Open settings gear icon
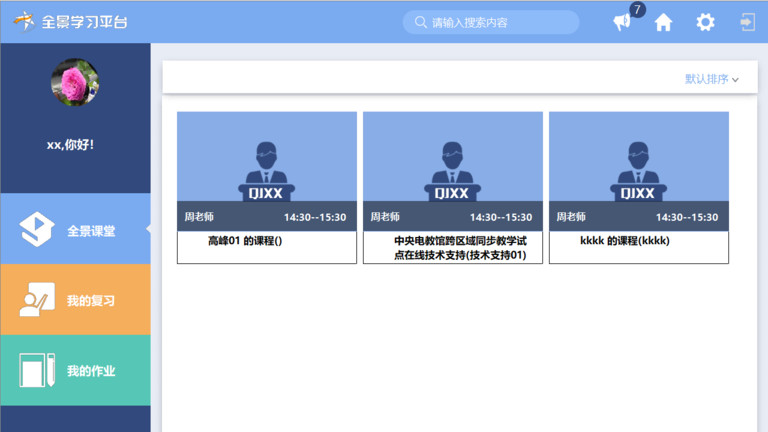Image resolution: width=768 pixels, height=432 pixels. pyautogui.click(x=705, y=22)
